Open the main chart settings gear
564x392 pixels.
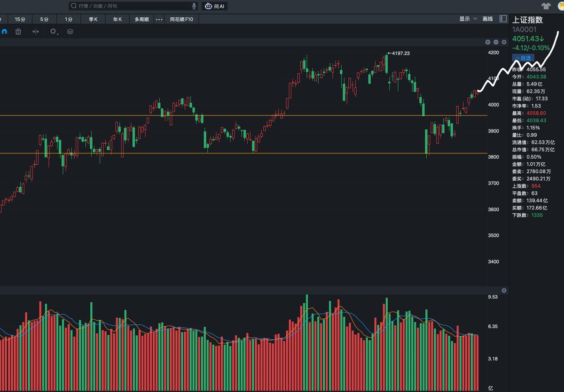[504, 42]
